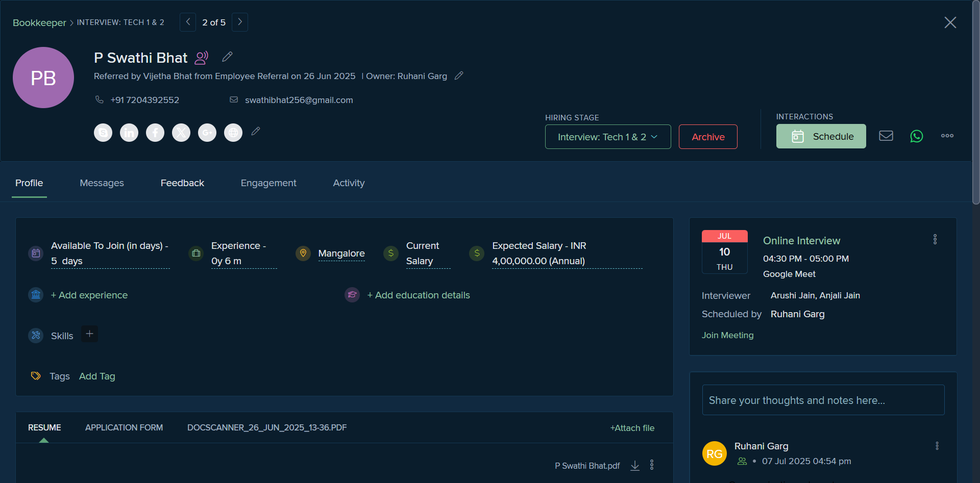Screen dimensions: 980x483
Task: Edit social links pencil icon
Action: point(256,131)
